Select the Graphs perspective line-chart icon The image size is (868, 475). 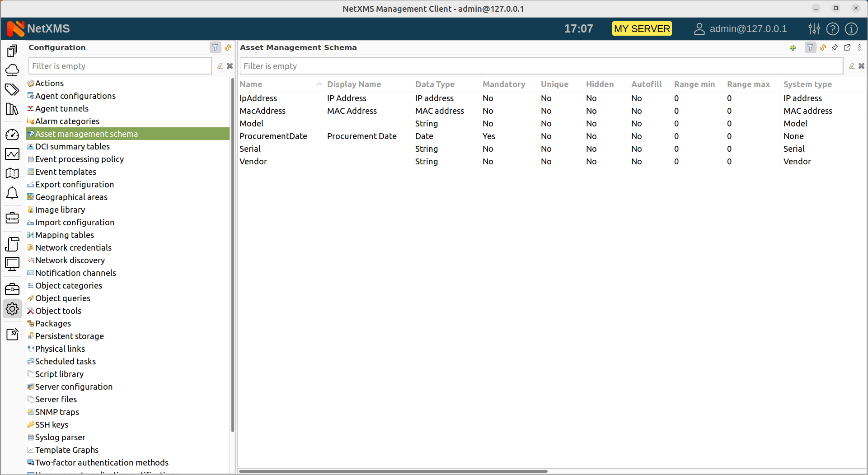tap(12, 154)
